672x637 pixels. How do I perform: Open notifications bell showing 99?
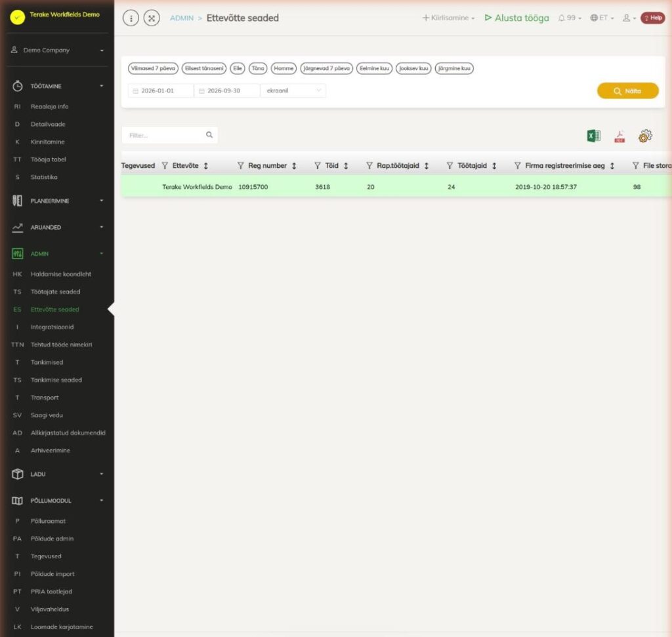tap(570, 18)
